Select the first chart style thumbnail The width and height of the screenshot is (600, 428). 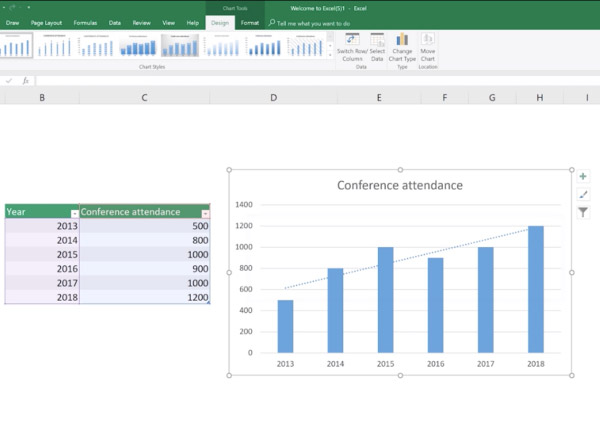pyautogui.click(x=17, y=46)
